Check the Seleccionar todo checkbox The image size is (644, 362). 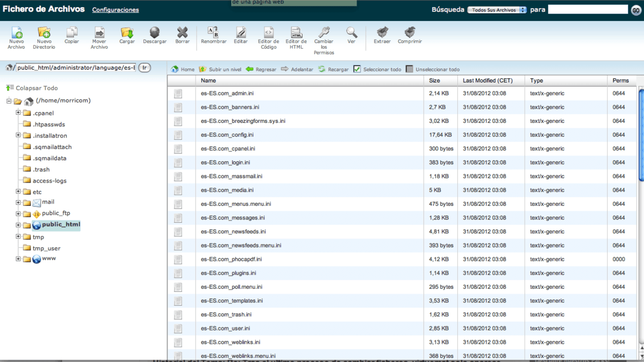point(357,69)
